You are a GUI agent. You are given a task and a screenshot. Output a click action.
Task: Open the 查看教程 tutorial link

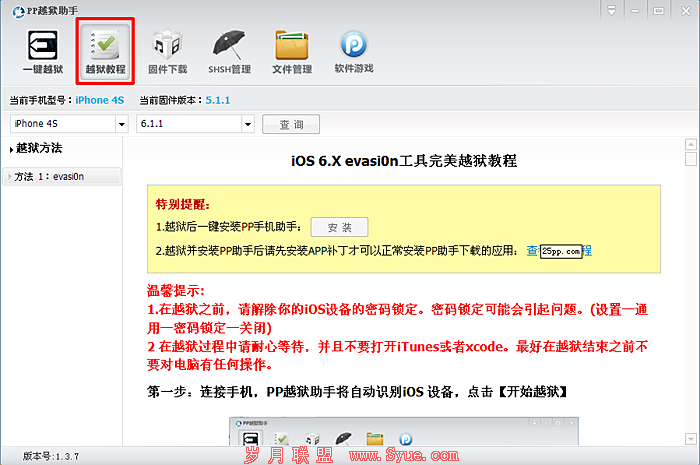tap(559, 251)
